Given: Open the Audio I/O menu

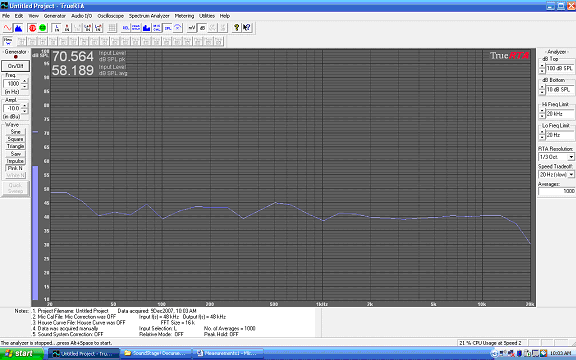Looking at the screenshot, I should point(82,16).
